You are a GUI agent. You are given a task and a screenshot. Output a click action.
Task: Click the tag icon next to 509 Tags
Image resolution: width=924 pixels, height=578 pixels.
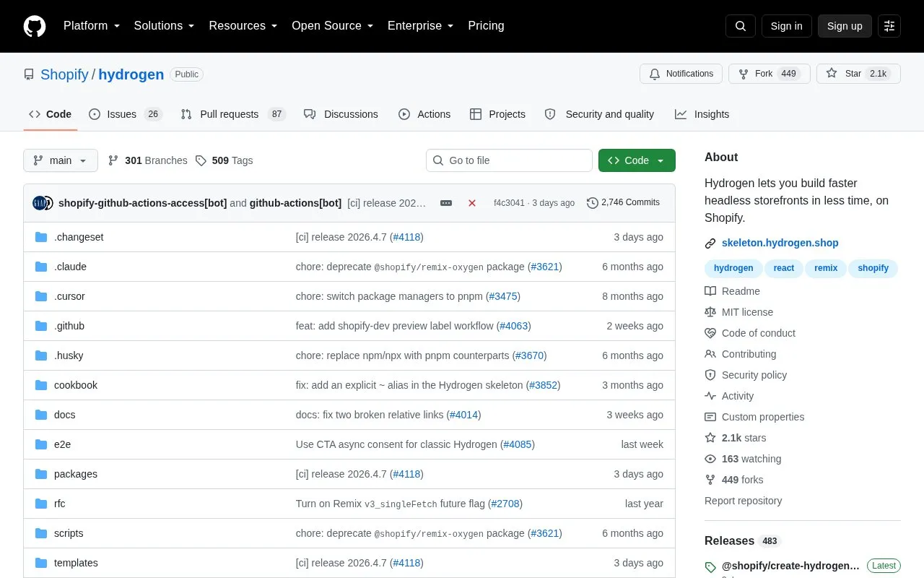click(x=201, y=160)
